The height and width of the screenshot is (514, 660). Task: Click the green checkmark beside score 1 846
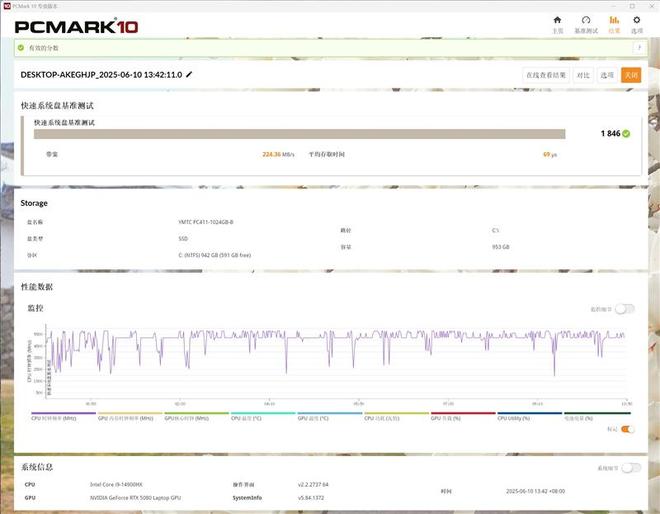coord(626,133)
